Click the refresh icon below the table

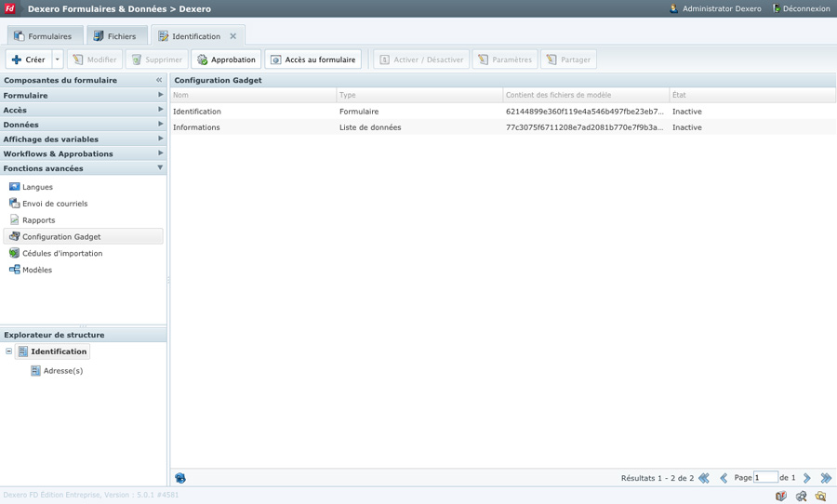point(180,478)
